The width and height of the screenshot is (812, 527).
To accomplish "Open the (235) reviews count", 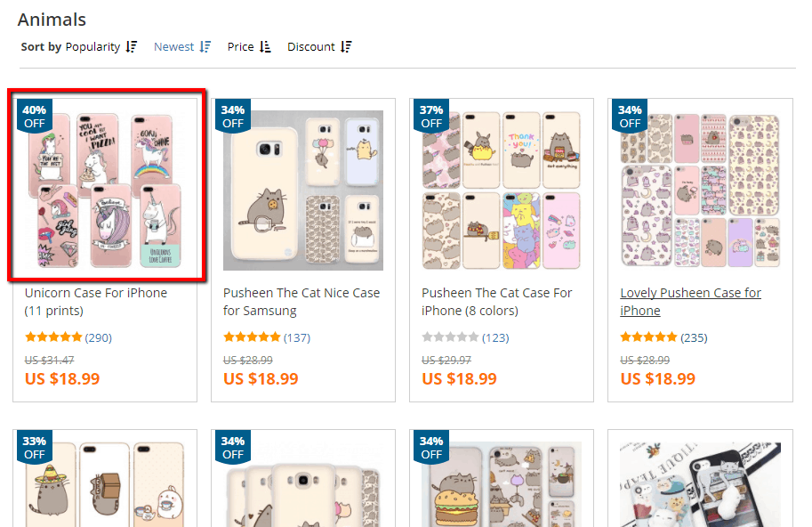I will (x=695, y=337).
